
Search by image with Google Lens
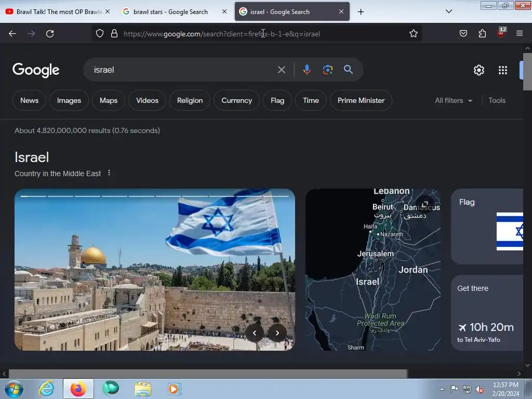(x=327, y=70)
